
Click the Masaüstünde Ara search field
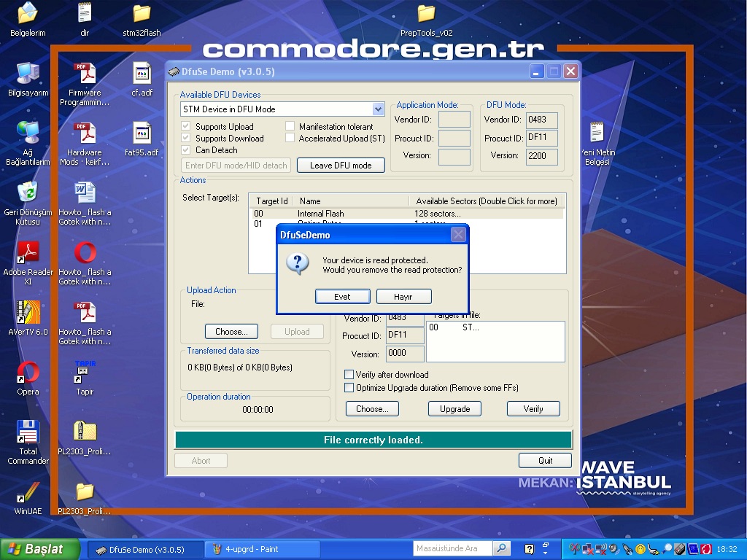click(452, 548)
